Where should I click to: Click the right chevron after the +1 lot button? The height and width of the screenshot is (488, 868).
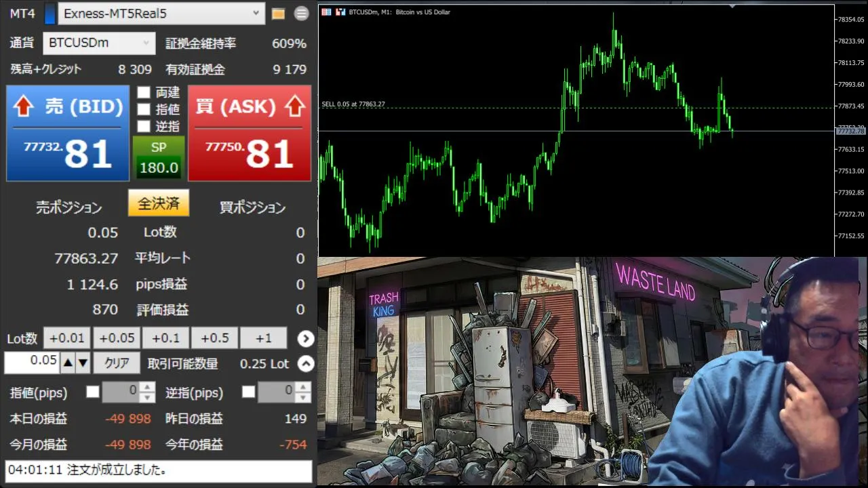(306, 338)
